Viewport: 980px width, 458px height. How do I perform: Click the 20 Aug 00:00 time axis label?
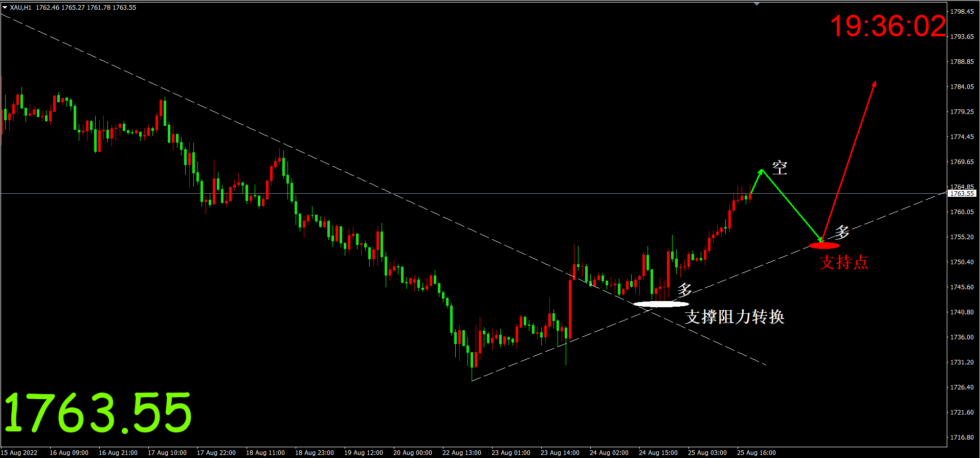(x=413, y=452)
